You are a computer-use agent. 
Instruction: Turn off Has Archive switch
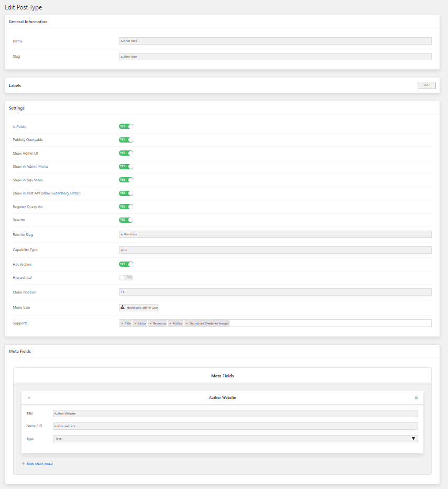coord(126,264)
